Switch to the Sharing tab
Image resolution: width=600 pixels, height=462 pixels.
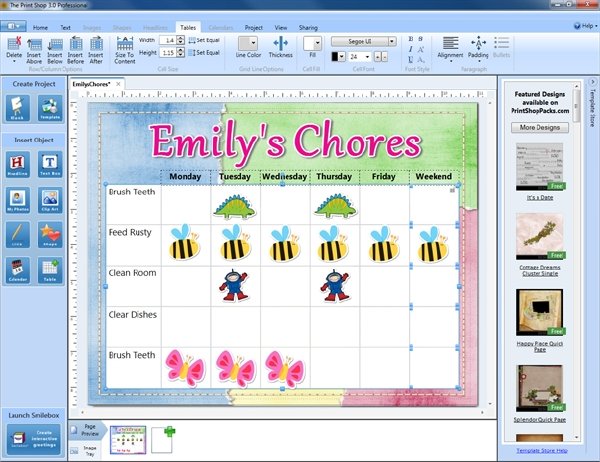308,28
